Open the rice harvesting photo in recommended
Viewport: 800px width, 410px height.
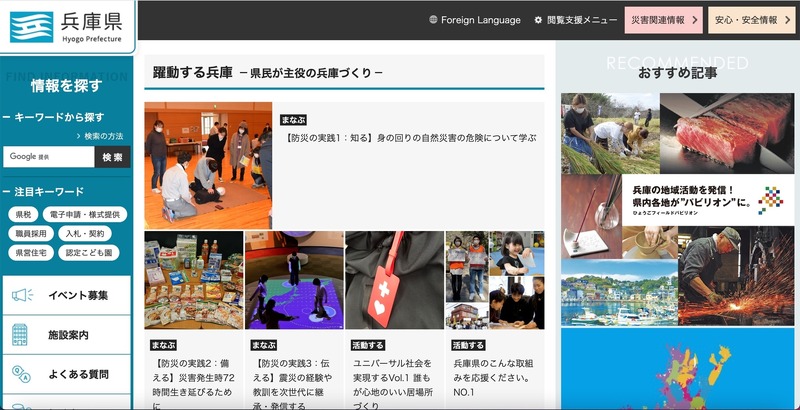(610, 134)
